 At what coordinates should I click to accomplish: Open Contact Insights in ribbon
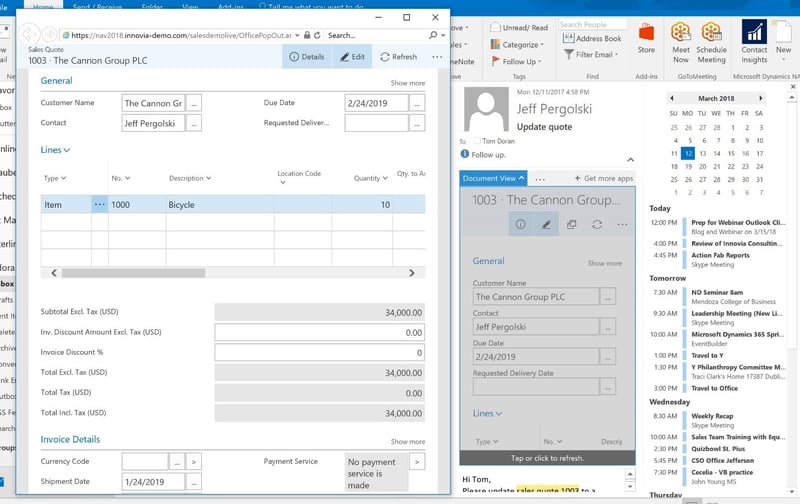(754, 42)
